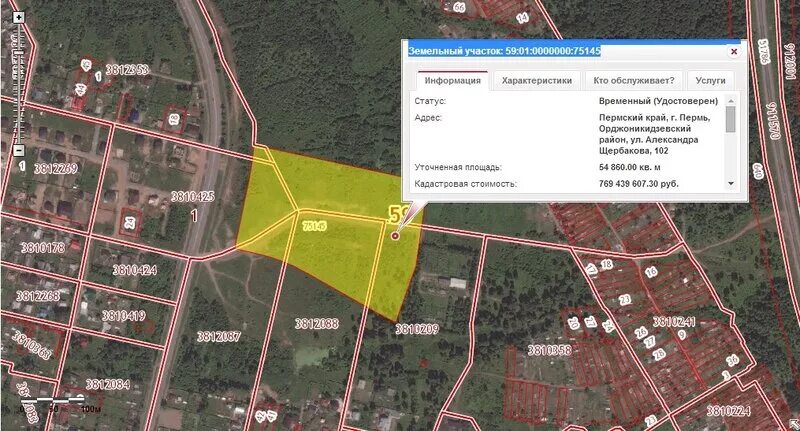Viewport: 800px width, 431px height.
Task: Click the Кадастровая стоимость label
Action: pos(466,184)
